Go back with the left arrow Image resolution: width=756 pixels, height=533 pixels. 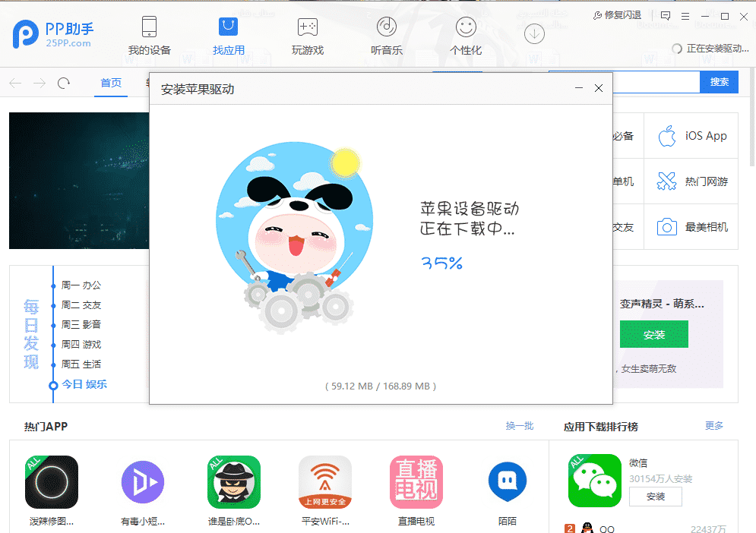coord(15,84)
